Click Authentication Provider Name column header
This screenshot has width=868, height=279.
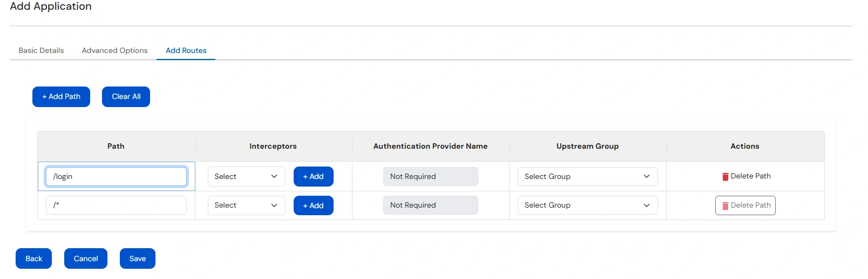click(x=430, y=146)
